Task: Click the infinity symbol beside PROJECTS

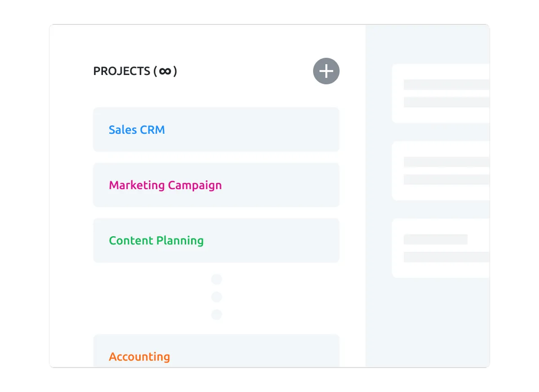Action: [165, 71]
